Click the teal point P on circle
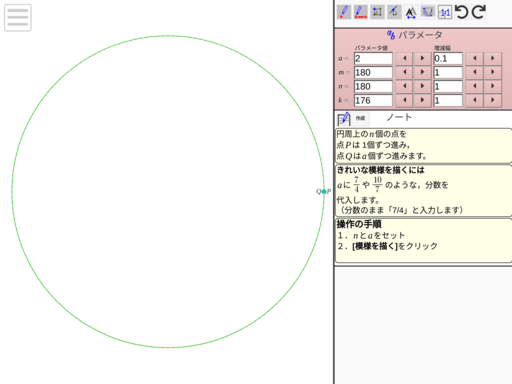The width and height of the screenshot is (512, 384). (x=324, y=192)
